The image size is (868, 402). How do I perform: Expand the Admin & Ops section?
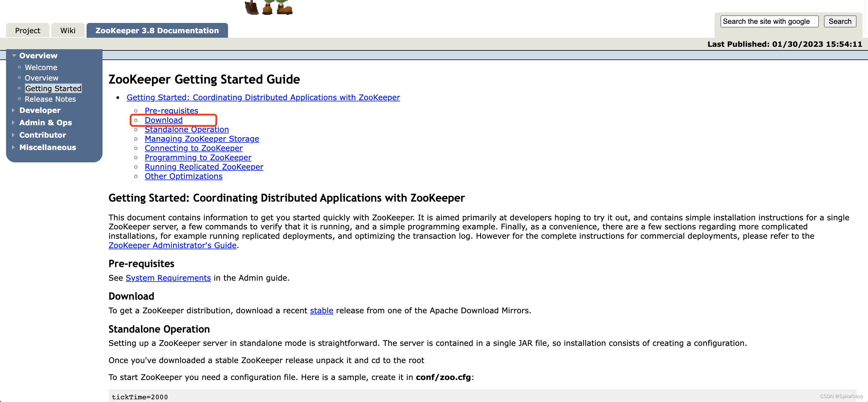coord(46,123)
